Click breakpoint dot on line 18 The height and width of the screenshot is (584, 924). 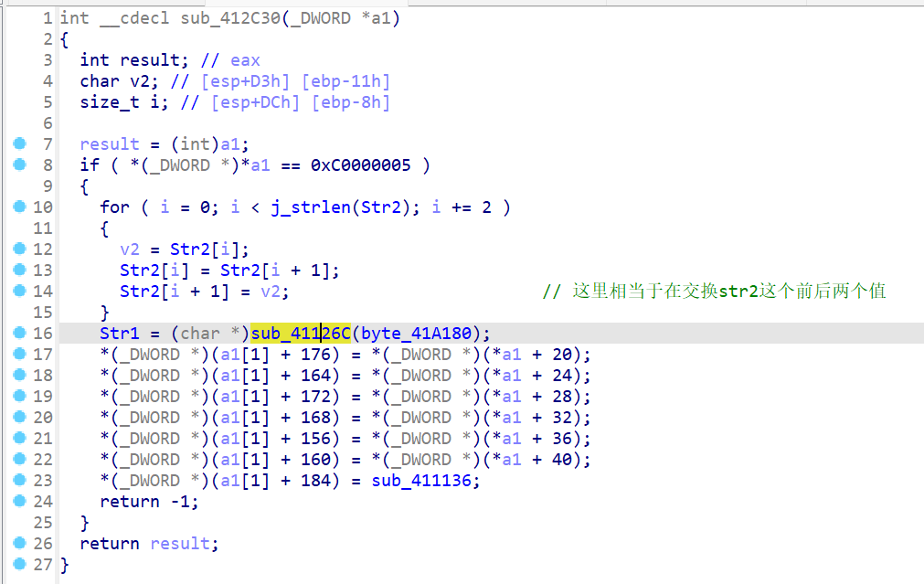[x=19, y=374]
